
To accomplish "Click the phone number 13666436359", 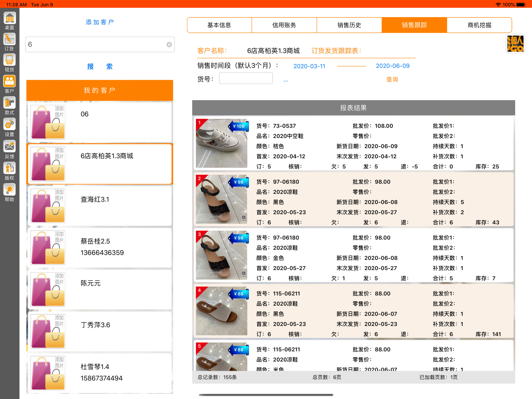I will point(102,253).
